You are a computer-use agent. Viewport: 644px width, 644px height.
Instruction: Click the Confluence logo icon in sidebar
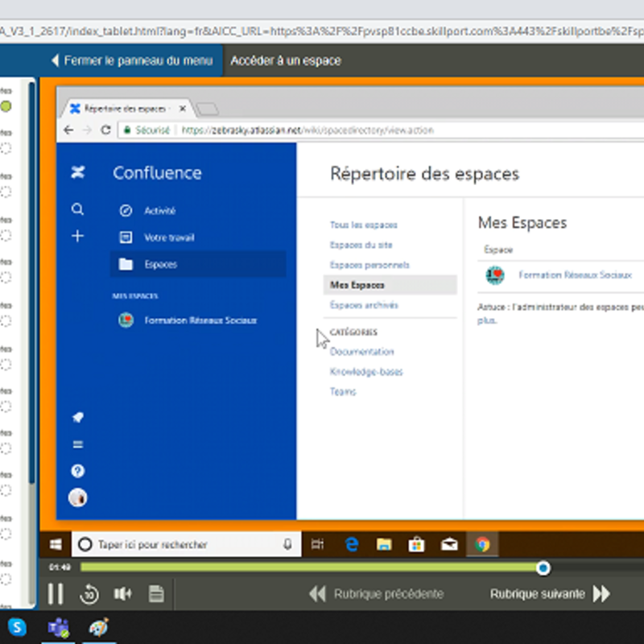click(77, 172)
